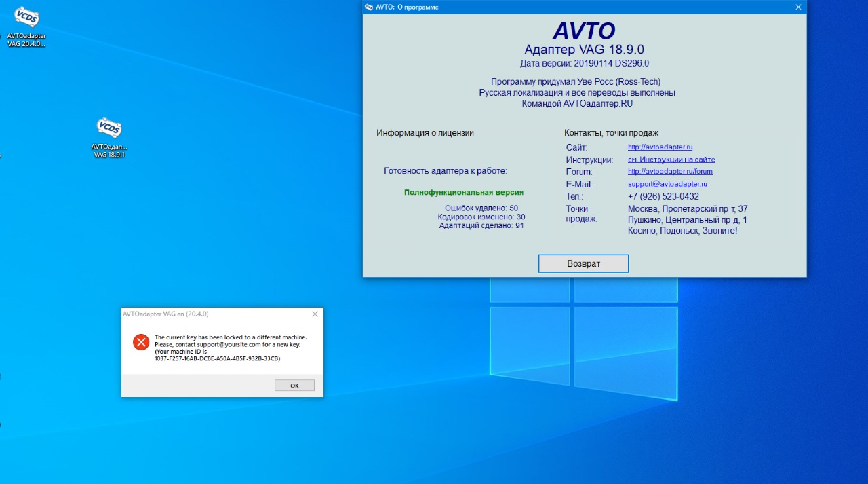Click the green 'Полнофункциональная версия' status text
868x484 pixels.
point(464,193)
